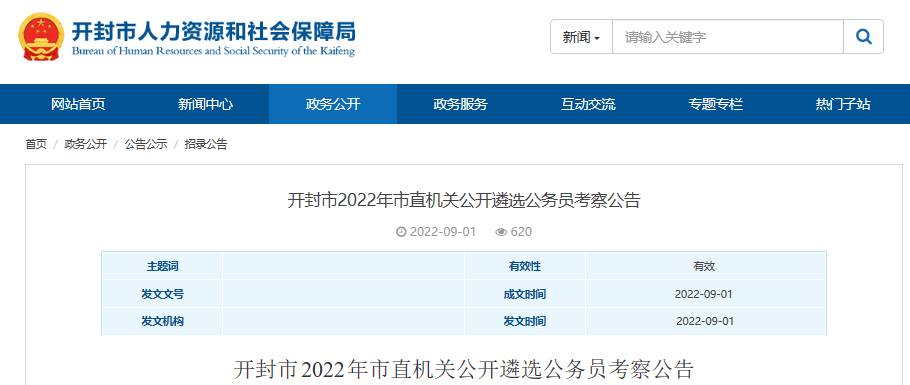Viewport: 910px width, 385px height.
Task: Click the national emblem logo
Action: click(42, 37)
